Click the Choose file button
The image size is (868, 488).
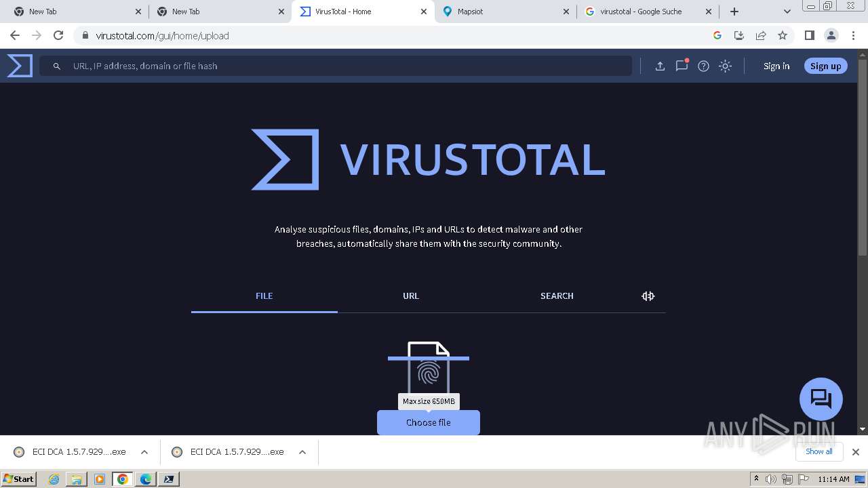pos(429,422)
